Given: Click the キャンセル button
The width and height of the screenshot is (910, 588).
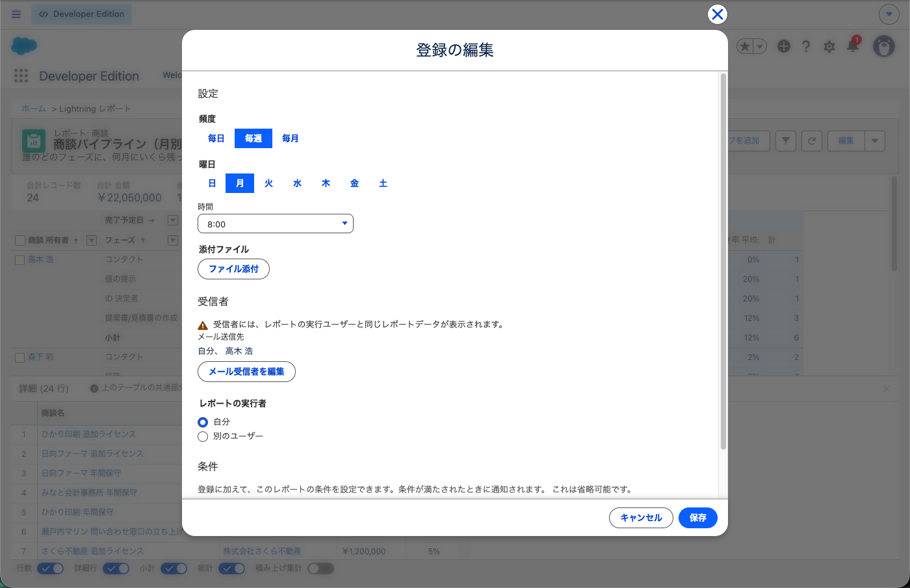Looking at the screenshot, I should [641, 518].
